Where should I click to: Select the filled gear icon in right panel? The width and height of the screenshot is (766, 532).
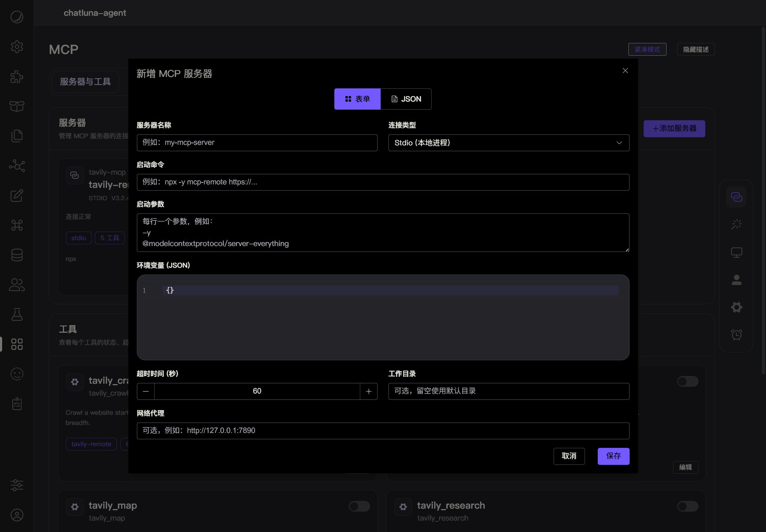click(x=736, y=307)
